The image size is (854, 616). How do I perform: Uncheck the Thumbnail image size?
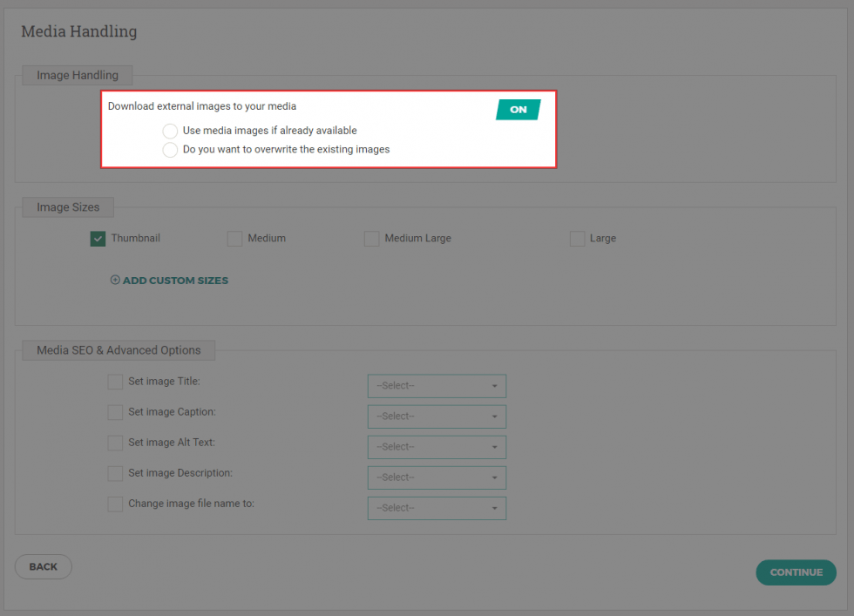tap(98, 238)
